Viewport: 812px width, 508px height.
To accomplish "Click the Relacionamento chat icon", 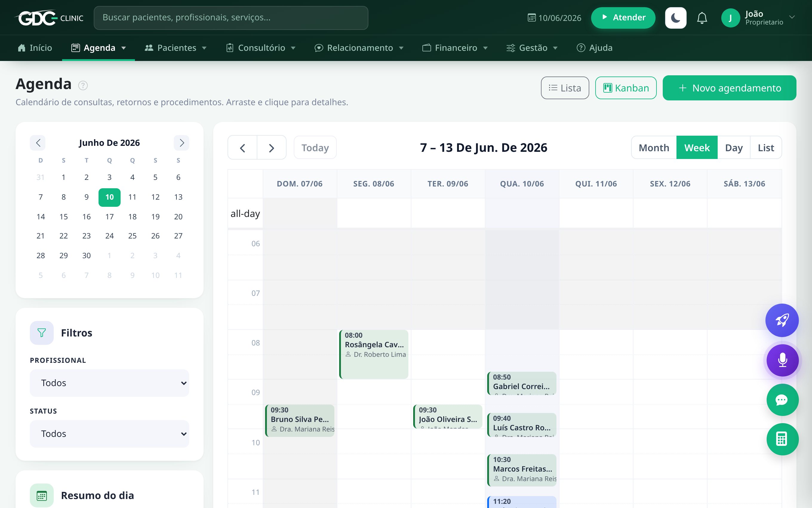I will 319,48.
